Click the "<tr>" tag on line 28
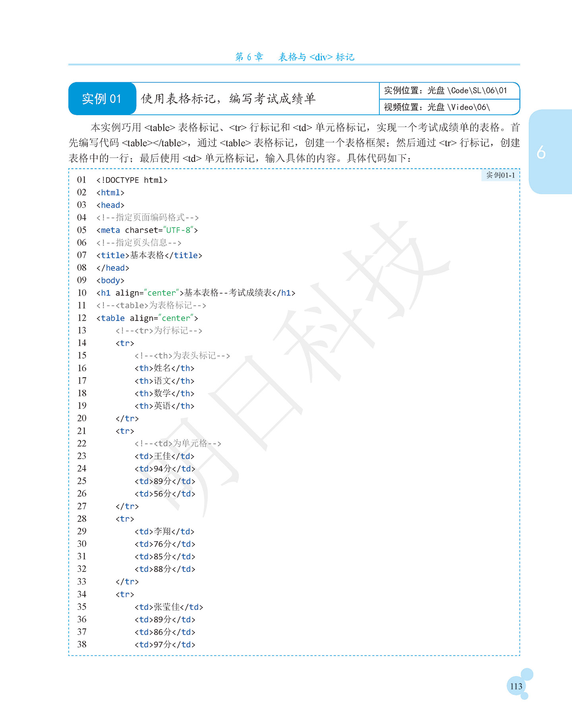572x728 pixels. tap(125, 519)
